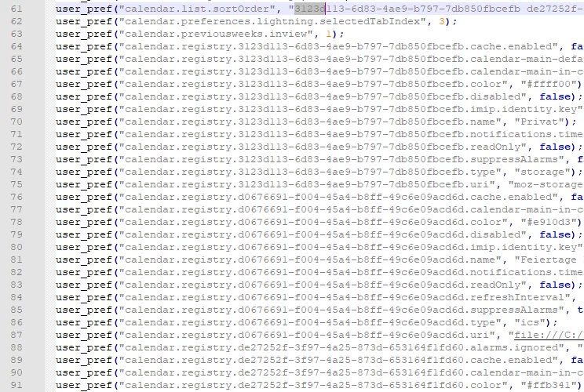Click the highlighted "3123d" selection on line 61
The height and width of the screenshot is (392, 584).
(x=310, y=9)
